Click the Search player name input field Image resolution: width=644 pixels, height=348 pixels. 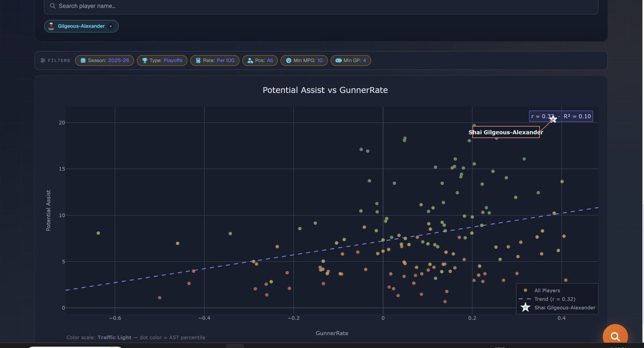pos(321,6)
